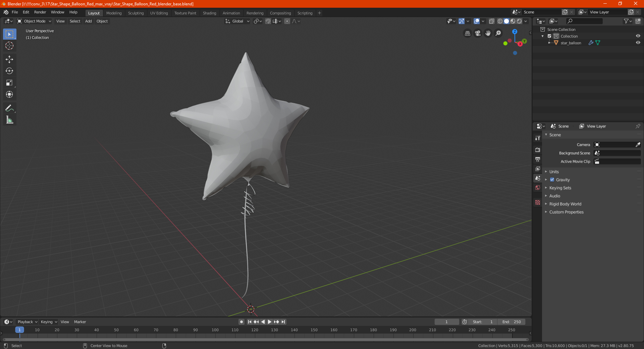Screen dimensions: 644x349
Task: Click the pan view hand icon
Action: (488, 33)
